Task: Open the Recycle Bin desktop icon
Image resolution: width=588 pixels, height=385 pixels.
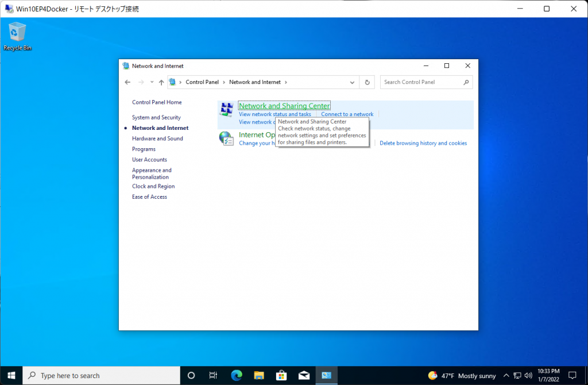Action: coord(17,36)
